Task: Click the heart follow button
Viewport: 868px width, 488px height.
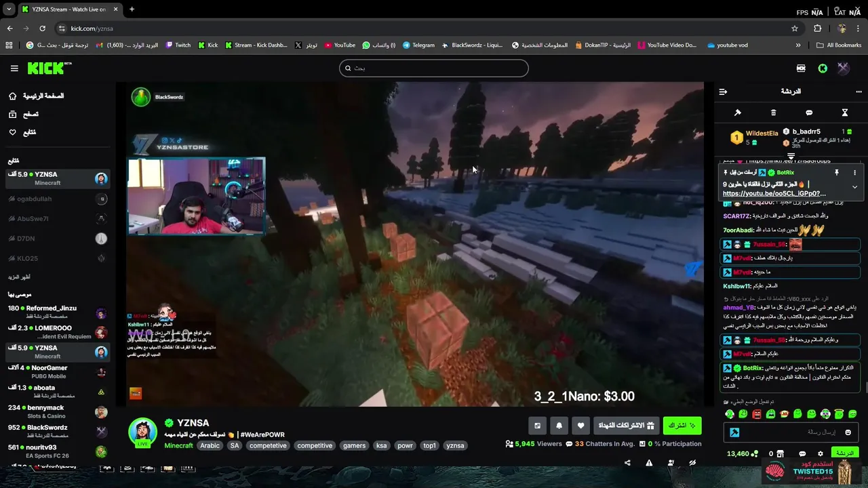Action: coord(580,426)
